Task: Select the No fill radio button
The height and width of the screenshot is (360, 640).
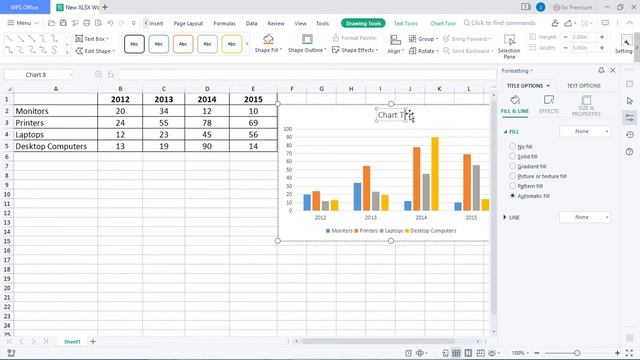Action: click(513, 146)
